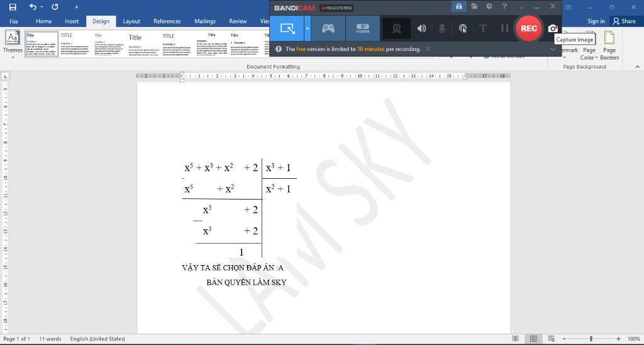Click the zoom out minus button

[x=564, y=339]
